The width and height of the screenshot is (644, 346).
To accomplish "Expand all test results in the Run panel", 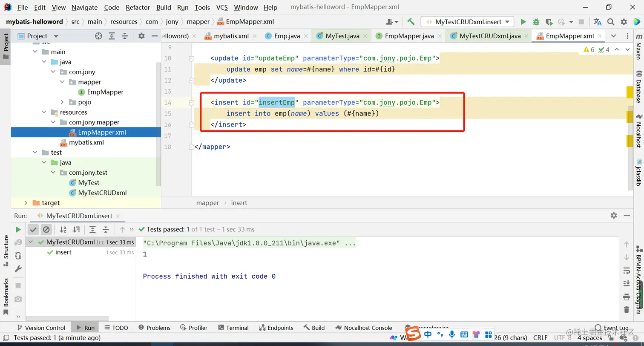I will click(x=92, y=229).
